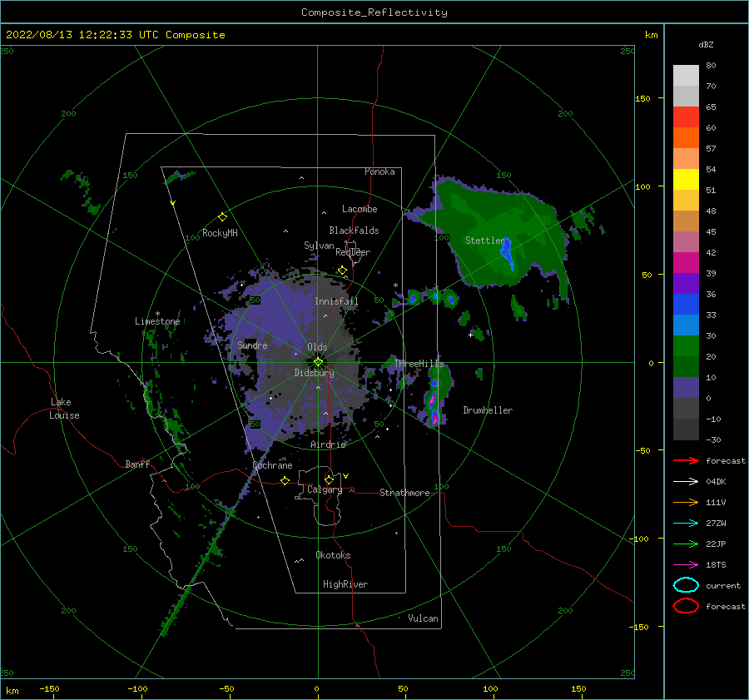Click the Innisfail label
Image resolution: width=749 pixels, height=700 pixels.
336,301
